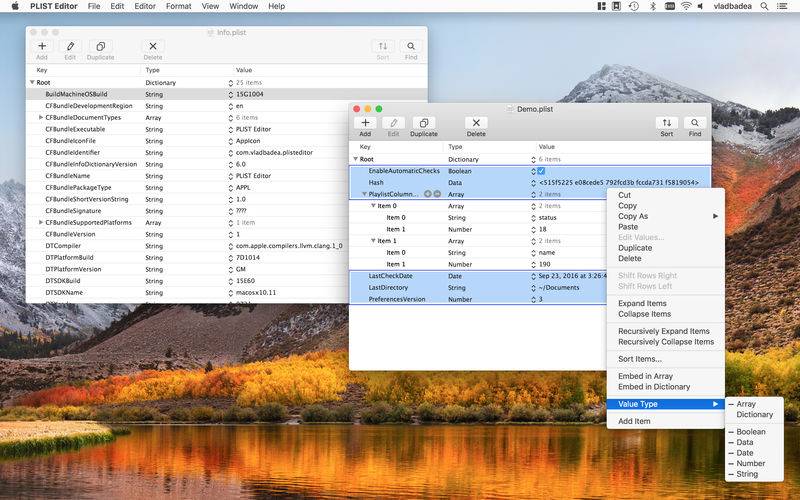This screenshot has height=500, width=800.
Task: Collapse the Root row in Demo.plist
Action: click(x=356, y=159)
